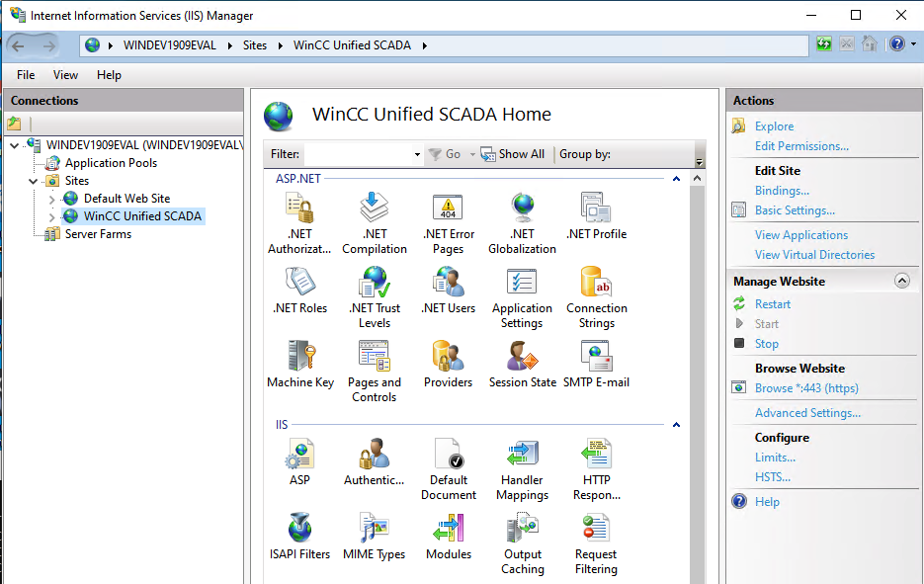Open Handler Mappings feature
924x584 pixels.
(x=522, y=469)
